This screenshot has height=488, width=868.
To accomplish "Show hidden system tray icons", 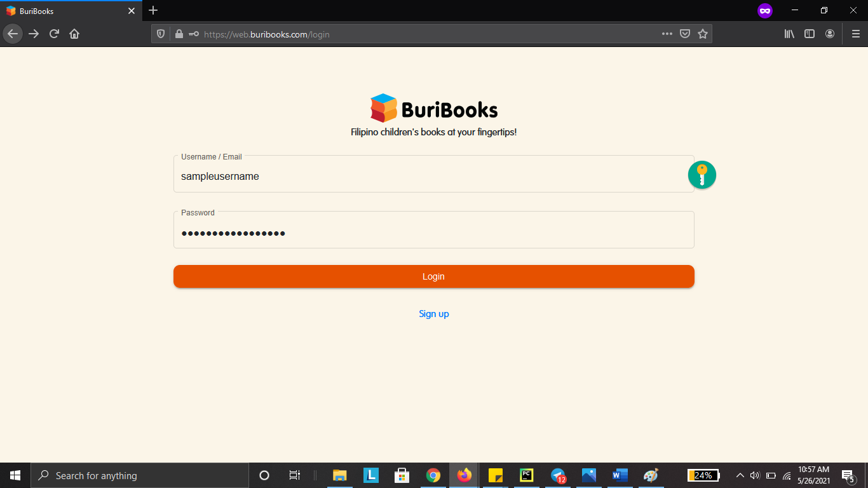I will [740, 475].
